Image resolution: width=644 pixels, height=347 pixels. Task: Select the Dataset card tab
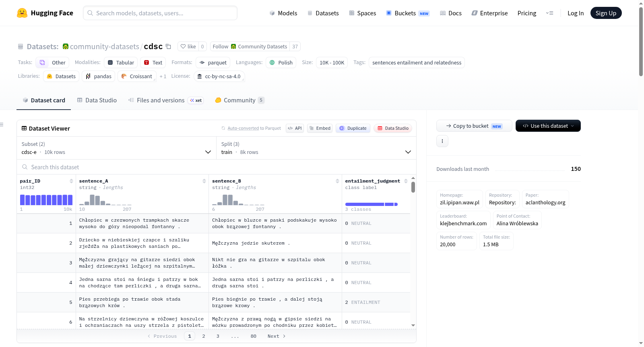(x=44, y=100)
